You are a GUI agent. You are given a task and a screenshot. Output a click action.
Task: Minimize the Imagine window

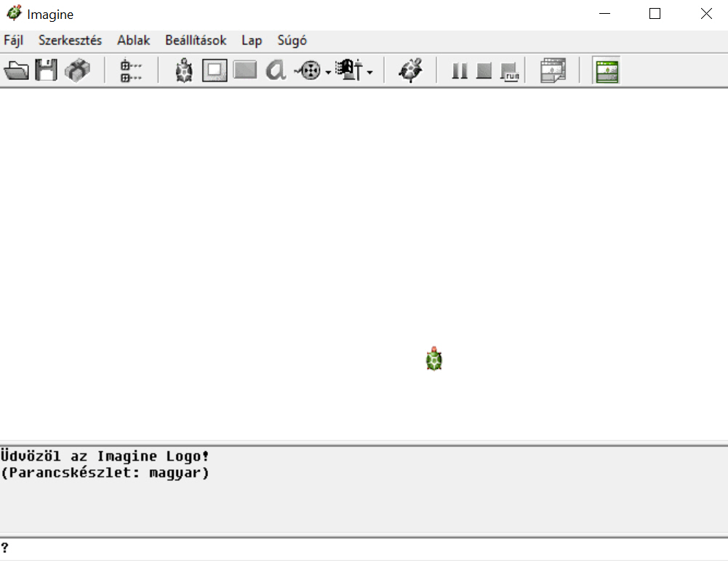pyautogui.click(x=604, y=14)
